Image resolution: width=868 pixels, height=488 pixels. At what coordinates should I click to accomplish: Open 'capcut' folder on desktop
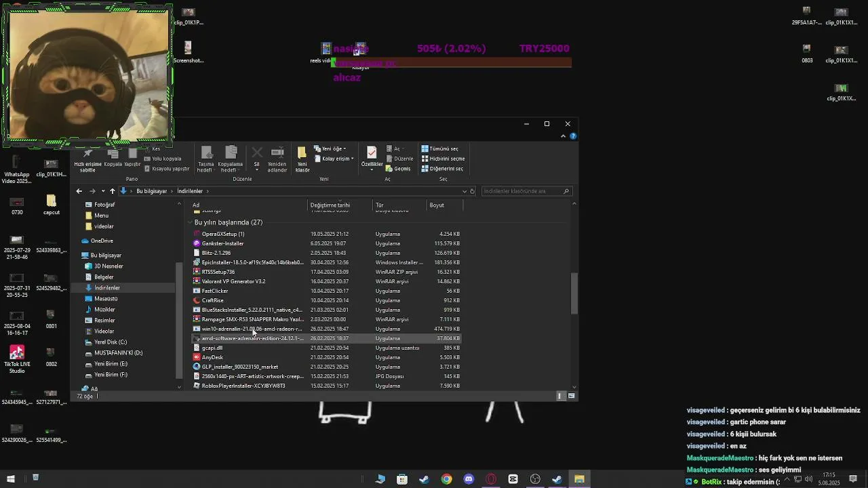(51, 204)
